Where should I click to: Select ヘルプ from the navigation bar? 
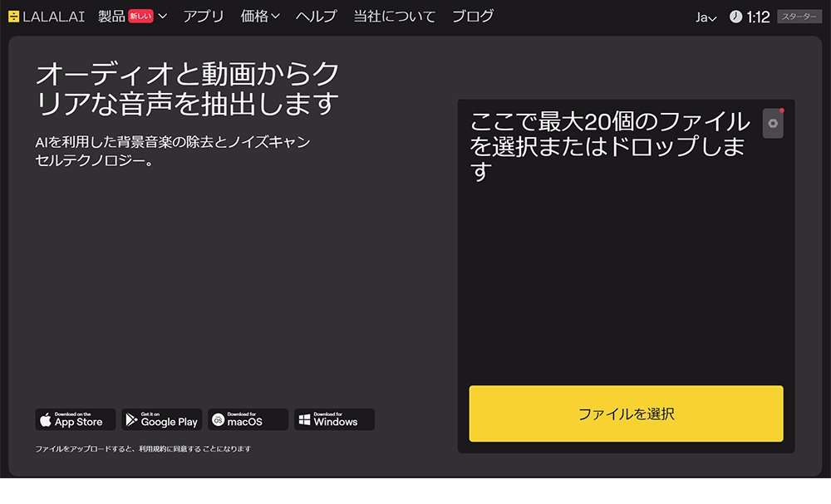pyautogui.click(x=315, y=15)
